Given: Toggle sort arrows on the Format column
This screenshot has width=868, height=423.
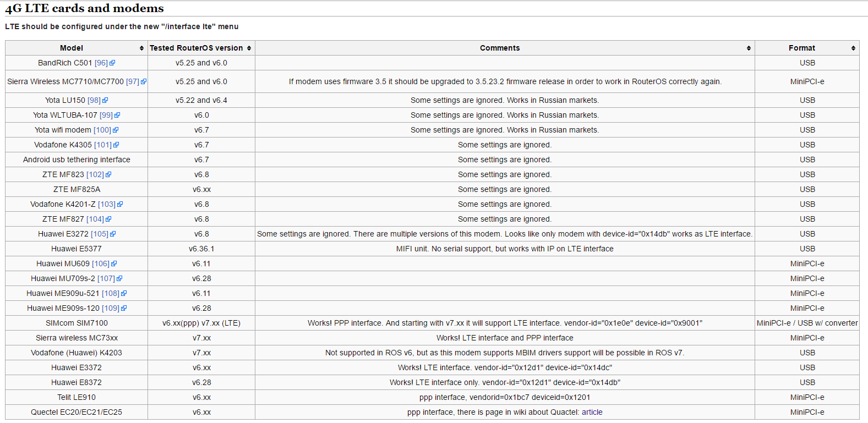Looking at the screenshot, I should tap(853, 48).
